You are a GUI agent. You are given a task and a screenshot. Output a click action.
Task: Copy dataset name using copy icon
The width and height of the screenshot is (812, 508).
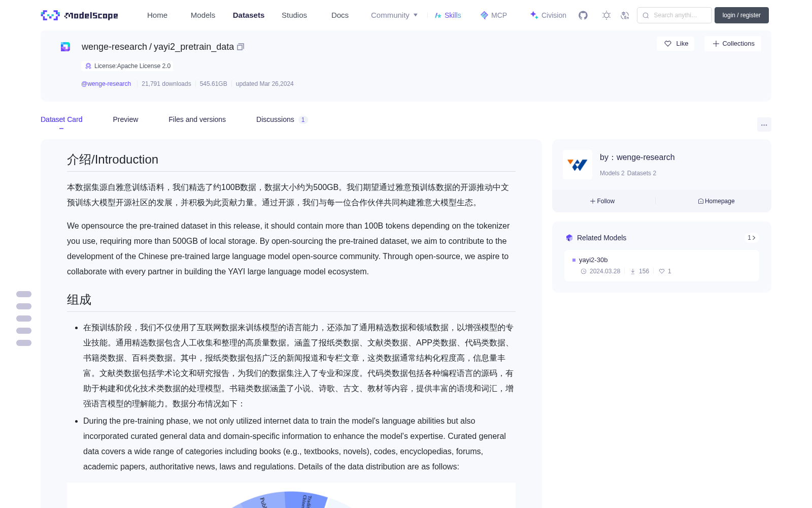pos(241,47)
